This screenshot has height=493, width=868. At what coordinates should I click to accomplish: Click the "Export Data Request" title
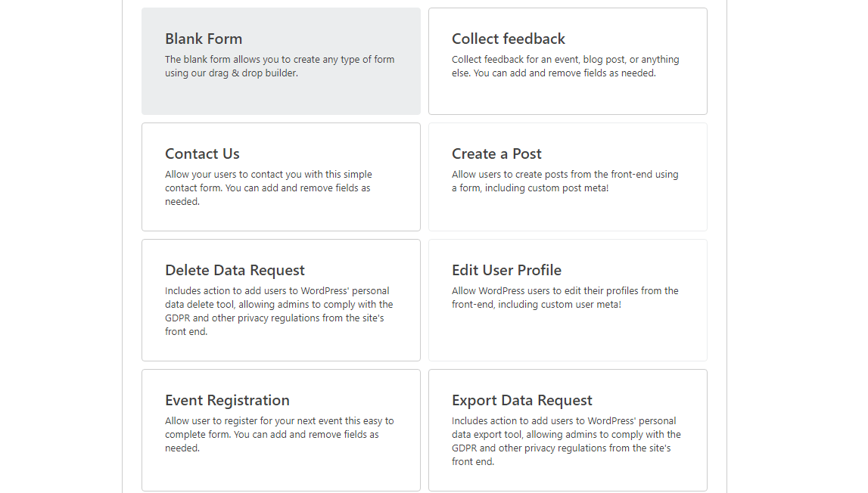click(x=522, y=400)
